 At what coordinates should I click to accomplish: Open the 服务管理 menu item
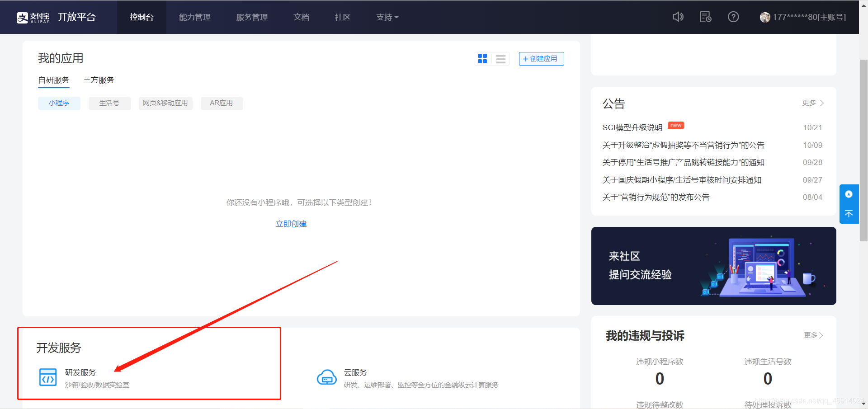click(x=252, y=17)
